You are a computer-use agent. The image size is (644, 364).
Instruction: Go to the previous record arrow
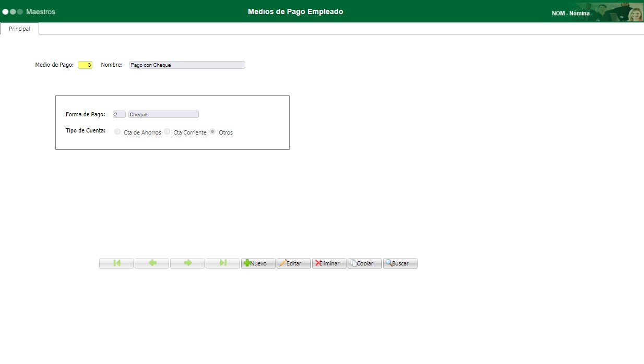click(x=152, y=263)
